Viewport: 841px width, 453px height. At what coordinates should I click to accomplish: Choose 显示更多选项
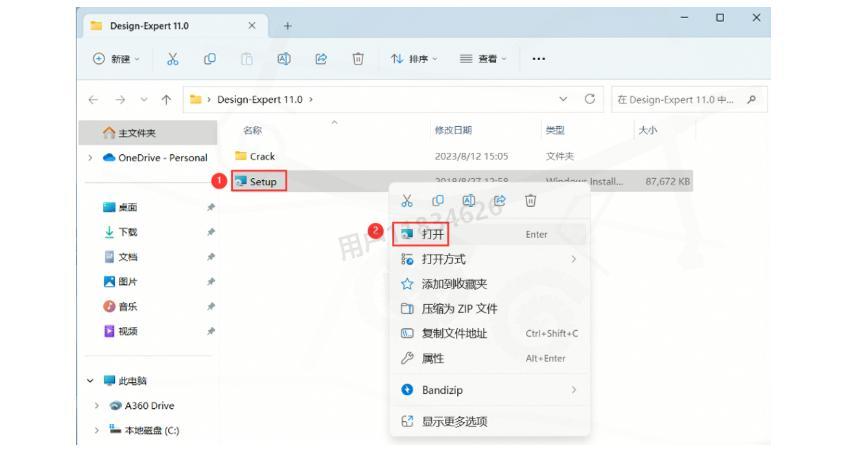click(x=489, y=421)
